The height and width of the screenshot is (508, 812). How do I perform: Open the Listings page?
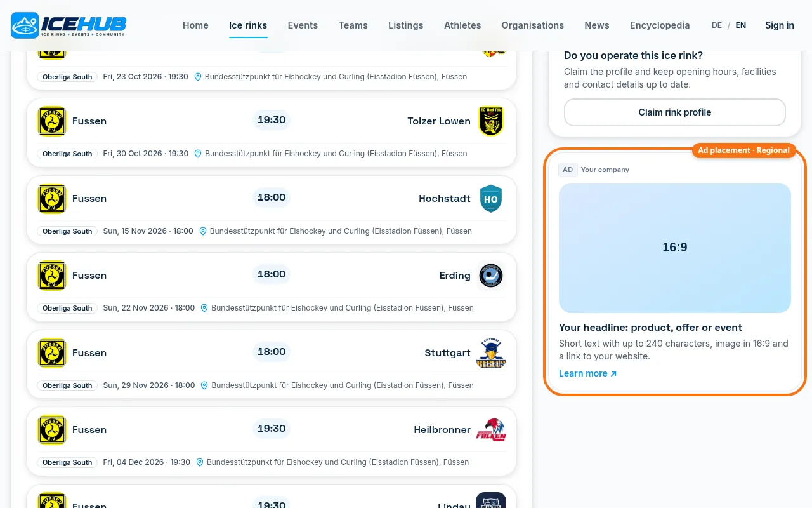click(x=406, y=25)
